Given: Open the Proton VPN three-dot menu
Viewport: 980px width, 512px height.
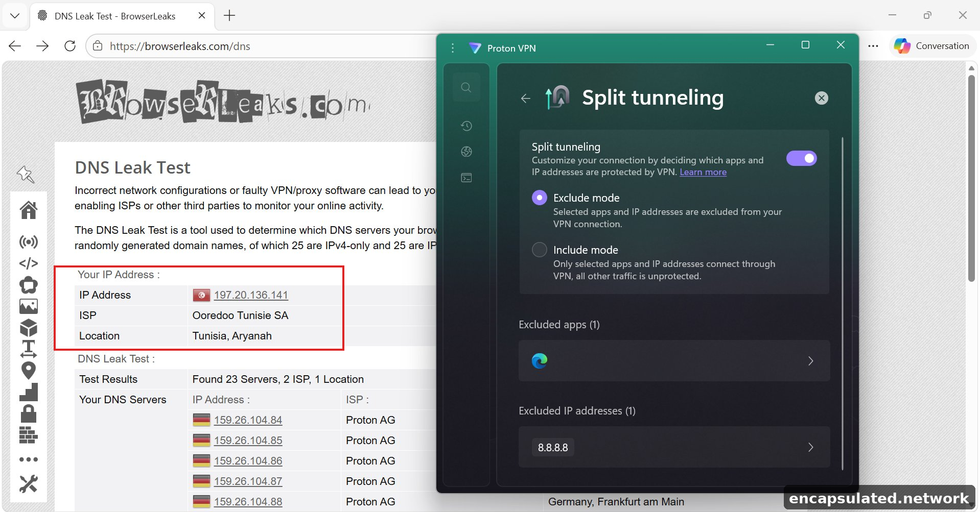Looking at the screenshot, I should 453,48.
